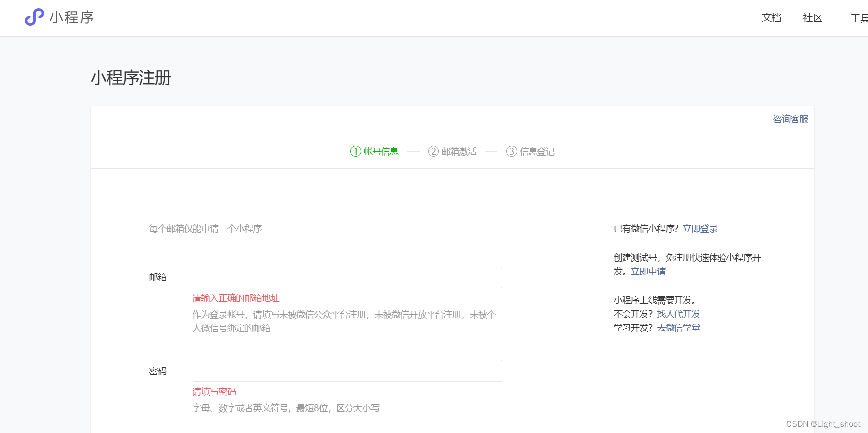Select step 3 信息登记
The image size is (868, 433).
pyautogui.click(x=530, y=151)
